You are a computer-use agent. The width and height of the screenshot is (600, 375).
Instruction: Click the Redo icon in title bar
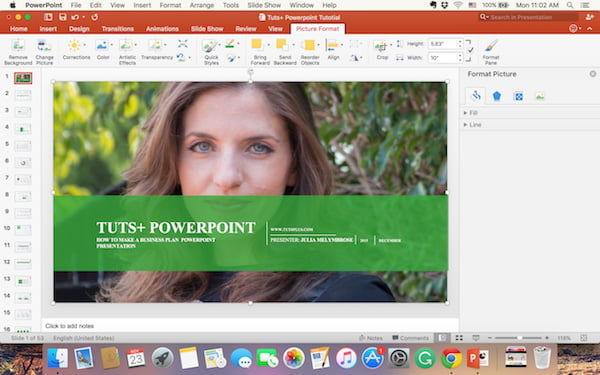(x=95, y=17)
